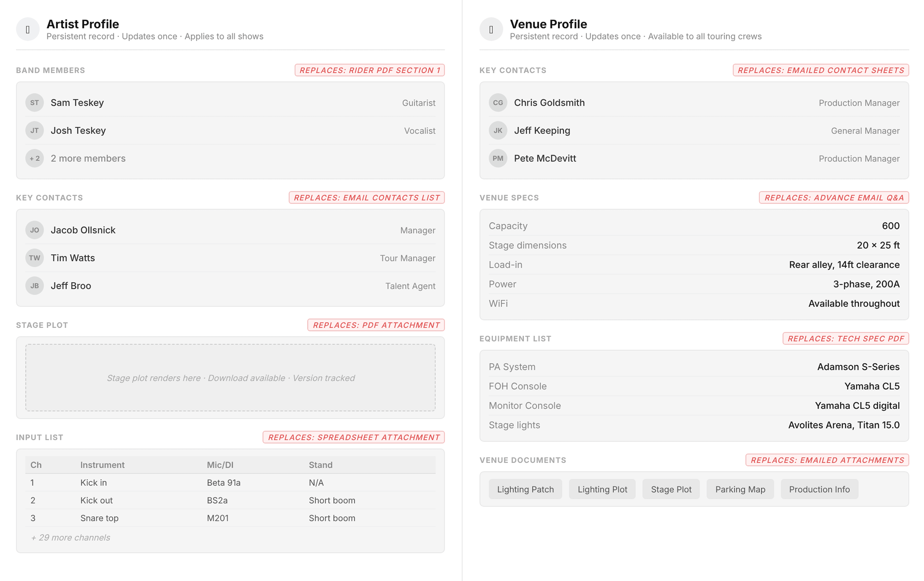Click the +2 members badge
Screen dimensions: 924x581
pyautogui.click(x=35, y=158)
